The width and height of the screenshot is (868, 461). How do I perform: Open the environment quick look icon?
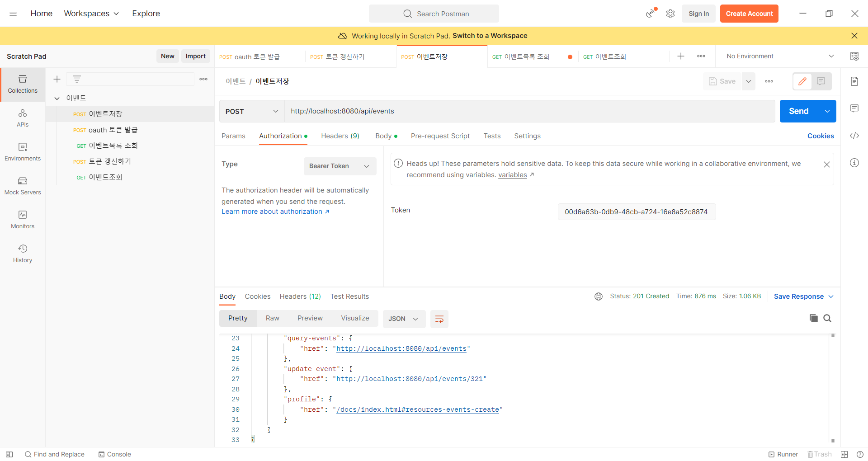(854, 56)
